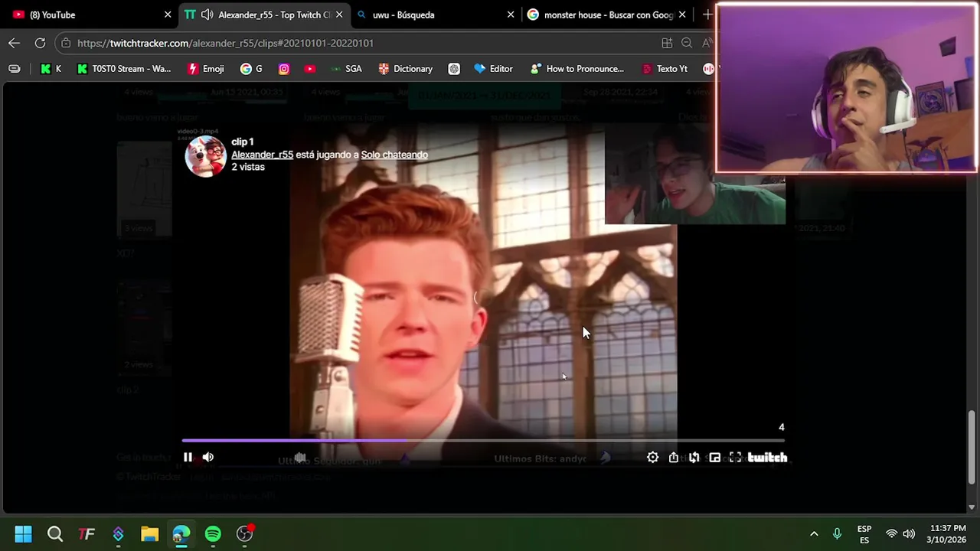Open the Windows Start menu
Screen dimensions: 980x551
pyautogui.click(x=23, y=533)
